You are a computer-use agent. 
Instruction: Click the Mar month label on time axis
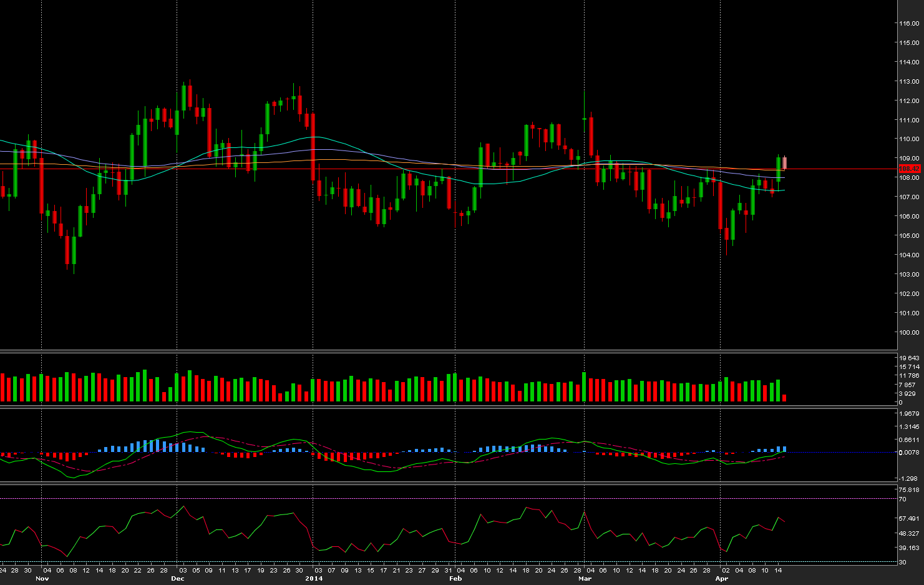click(585, 579)
